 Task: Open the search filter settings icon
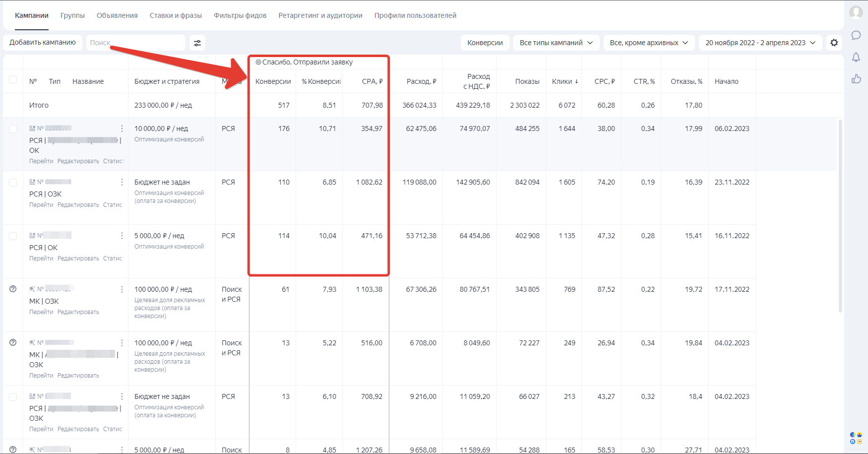[x=197, y=43]
